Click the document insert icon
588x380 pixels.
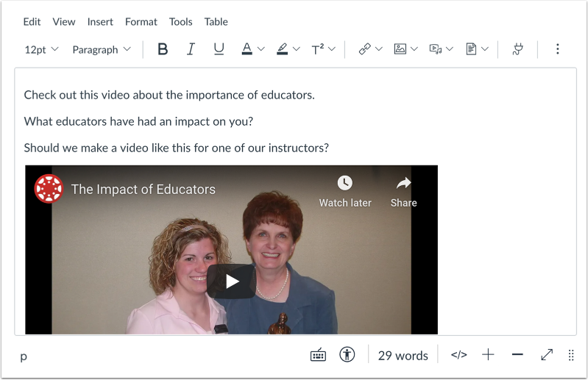tap(471, 49)
